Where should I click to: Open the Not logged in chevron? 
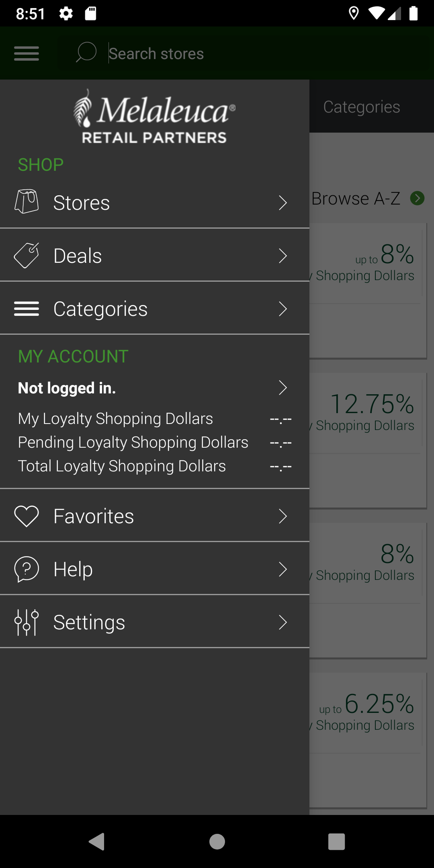(x=283, y=388)
